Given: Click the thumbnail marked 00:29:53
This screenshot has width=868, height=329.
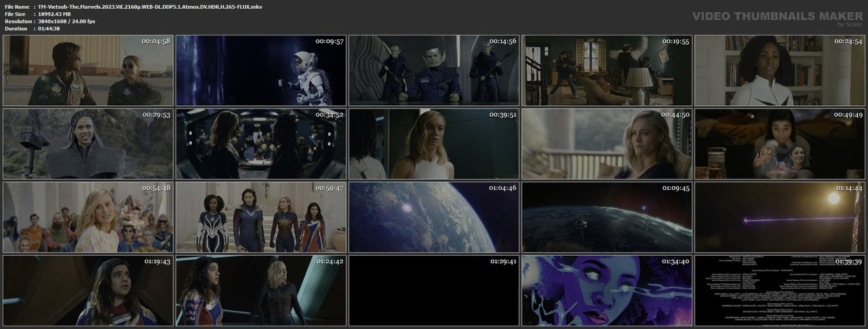Looking at the screenshot, I should click(x=87, y=143).
